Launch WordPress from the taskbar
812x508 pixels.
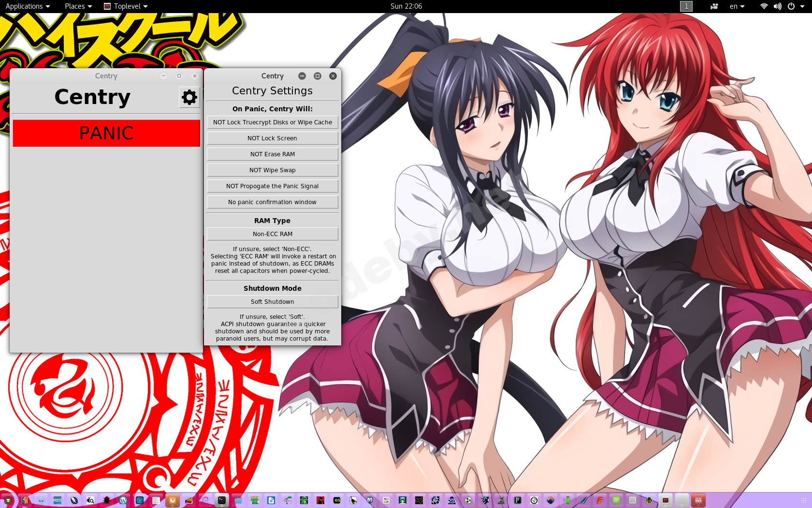click(123, 500)
